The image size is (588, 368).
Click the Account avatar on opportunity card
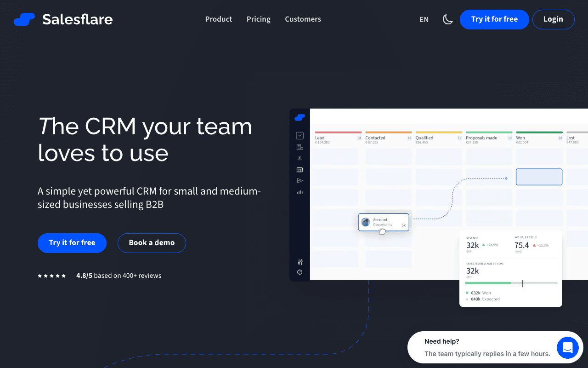pos(366,222)
